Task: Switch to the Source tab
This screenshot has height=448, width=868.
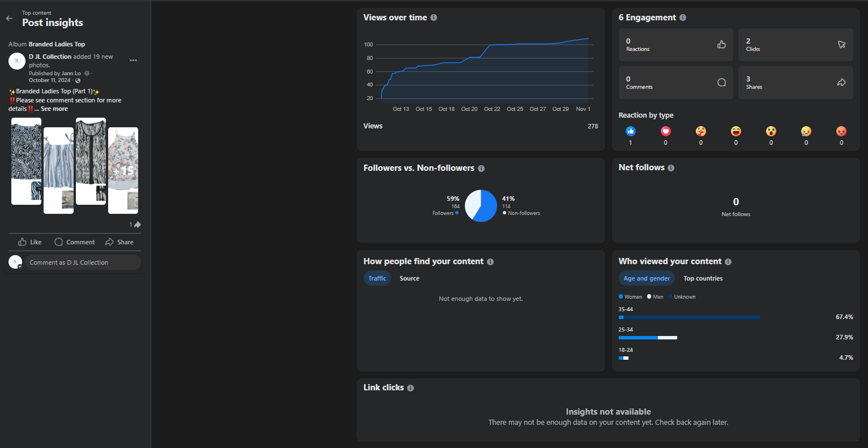Action: (409, 278)
